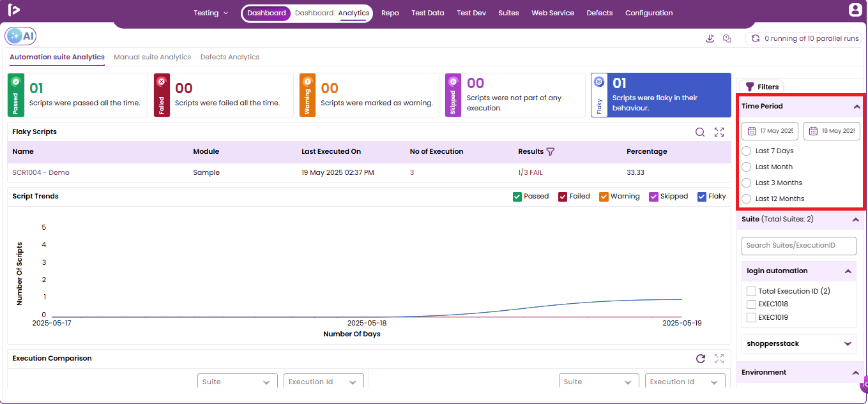Screen dimensions: 868x404
Task: Toggle the Skipped trend checkbox
Action: (653, 197)
